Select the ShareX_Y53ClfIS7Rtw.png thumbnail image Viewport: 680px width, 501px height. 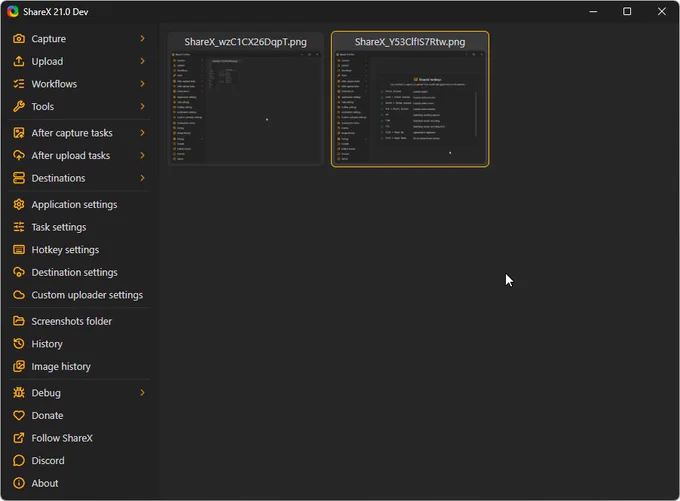pyautogui.click(x=410, y=107)
